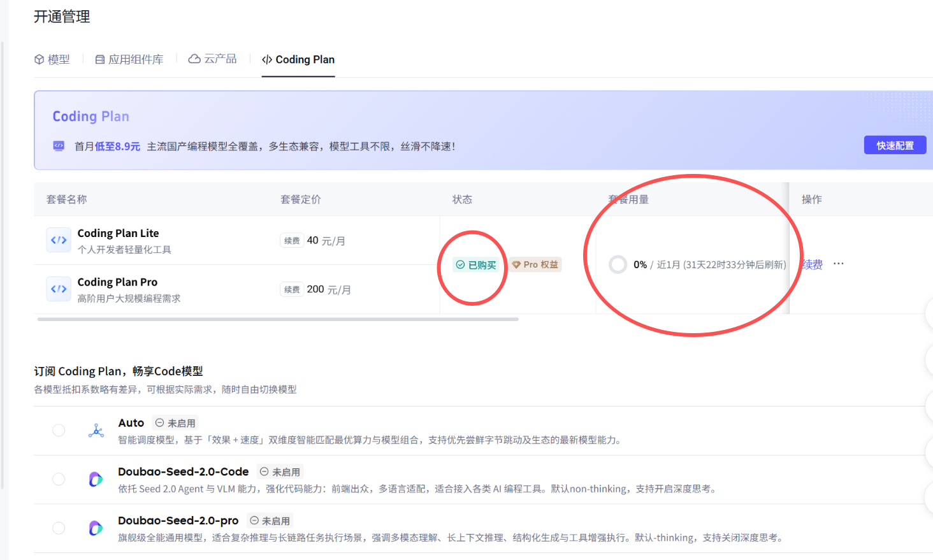Click the Coding Plan Pro code icon
Image resolution: width=933 pixels, height=560 pixels.
coord(59,289)
